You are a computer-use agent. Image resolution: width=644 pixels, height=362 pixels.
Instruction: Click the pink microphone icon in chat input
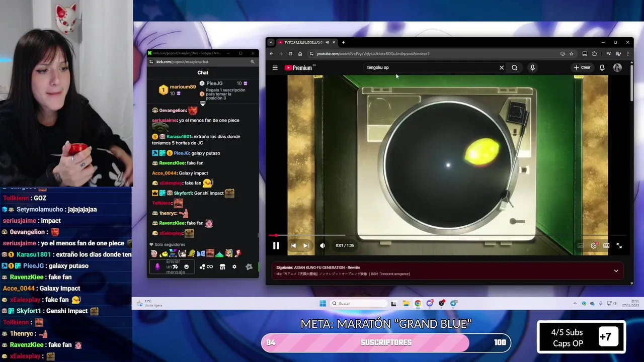[x=157, y=266]
